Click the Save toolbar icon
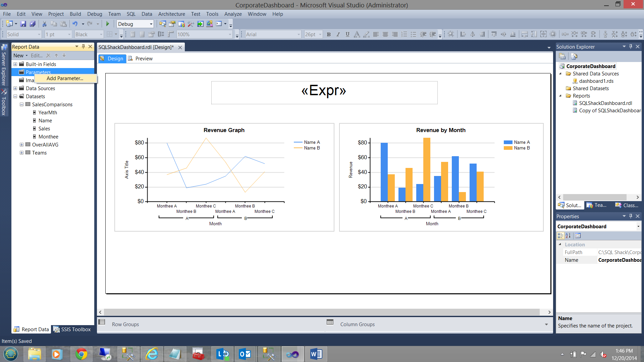Viewport: 644px width, 362px height. point(23,24)
